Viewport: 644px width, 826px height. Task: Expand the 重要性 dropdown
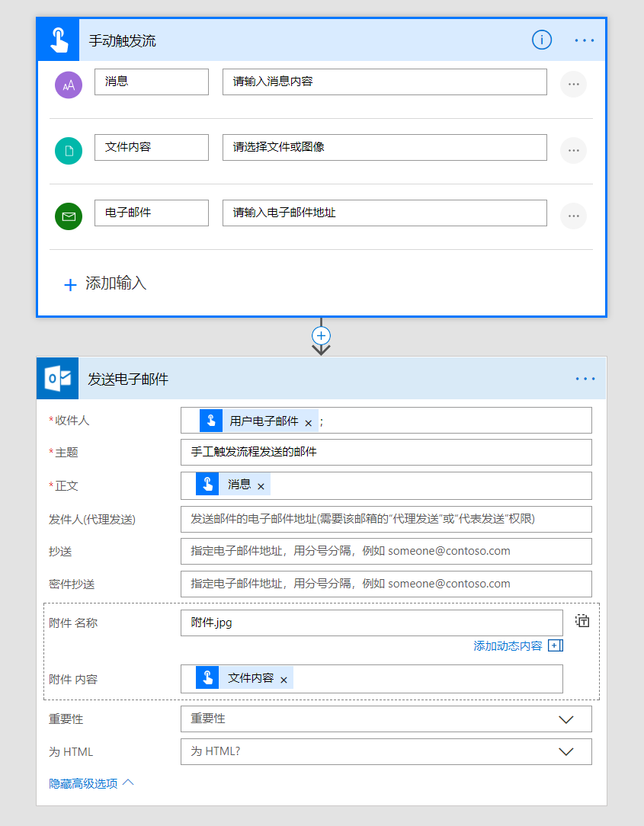(x=566, y=719)
